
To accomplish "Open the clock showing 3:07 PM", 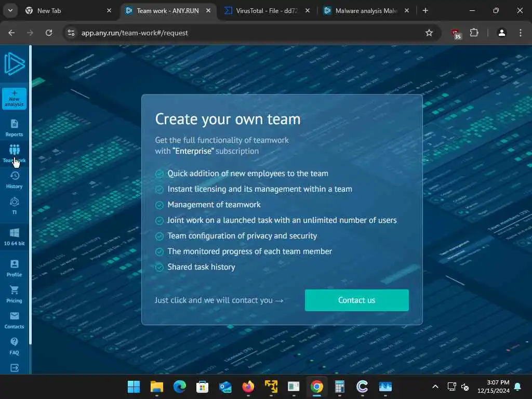I will pyautogui.click(x=494, y=387).
